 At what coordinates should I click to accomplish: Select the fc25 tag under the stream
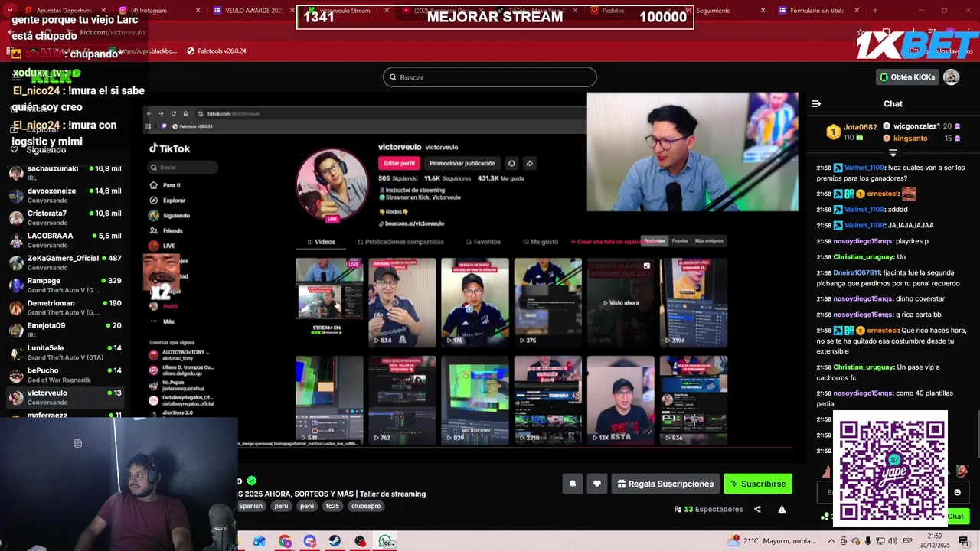pos(332,506)
